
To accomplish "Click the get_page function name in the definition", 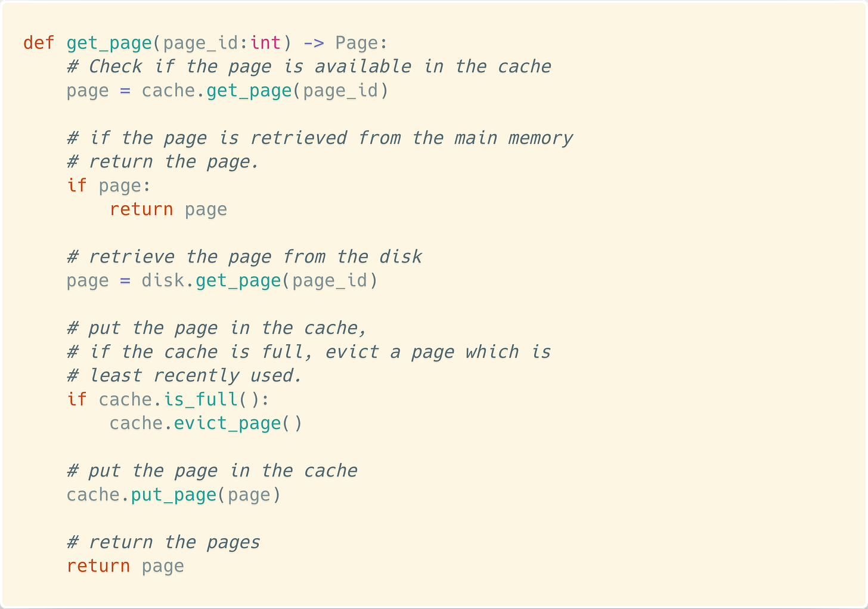I will [x=109, y=44].
